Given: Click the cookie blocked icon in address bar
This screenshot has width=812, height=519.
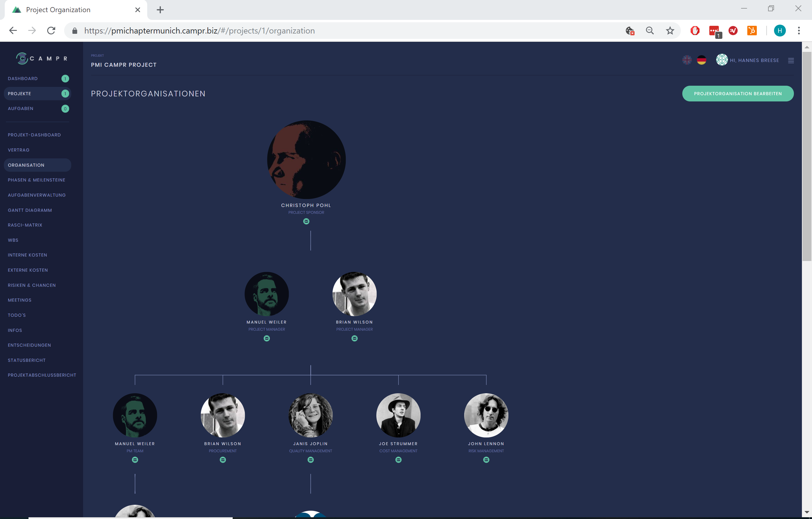Looking at the screenshot, I should (x=630, y=31).
